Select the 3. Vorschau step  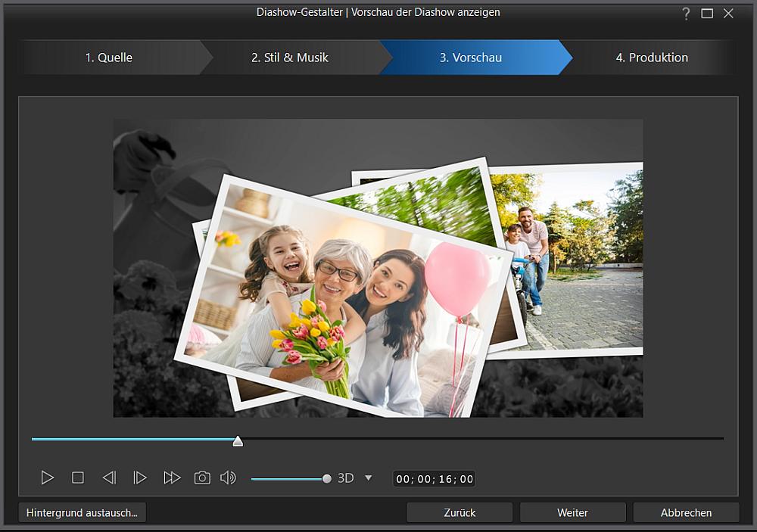(470, 58)
